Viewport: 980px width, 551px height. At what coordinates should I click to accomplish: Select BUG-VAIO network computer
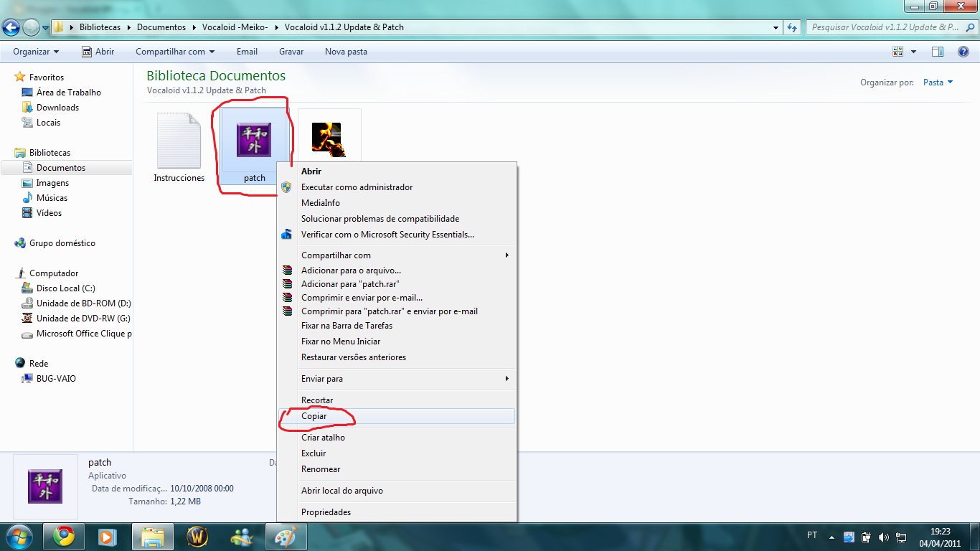coord(56,379)
